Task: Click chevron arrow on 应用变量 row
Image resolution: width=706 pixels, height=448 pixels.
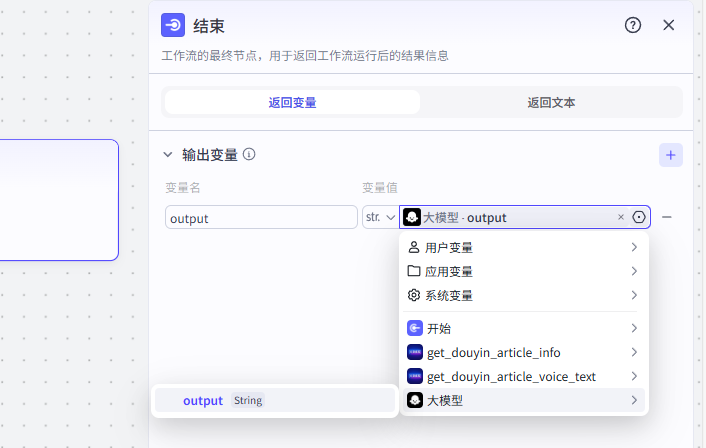Action: (634, 271)
